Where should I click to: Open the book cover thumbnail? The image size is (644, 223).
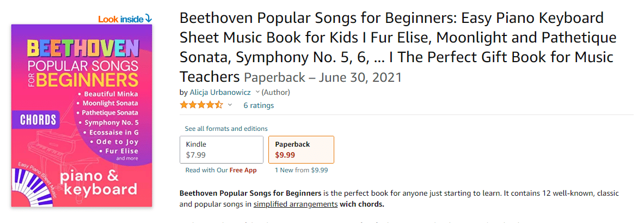82,116
